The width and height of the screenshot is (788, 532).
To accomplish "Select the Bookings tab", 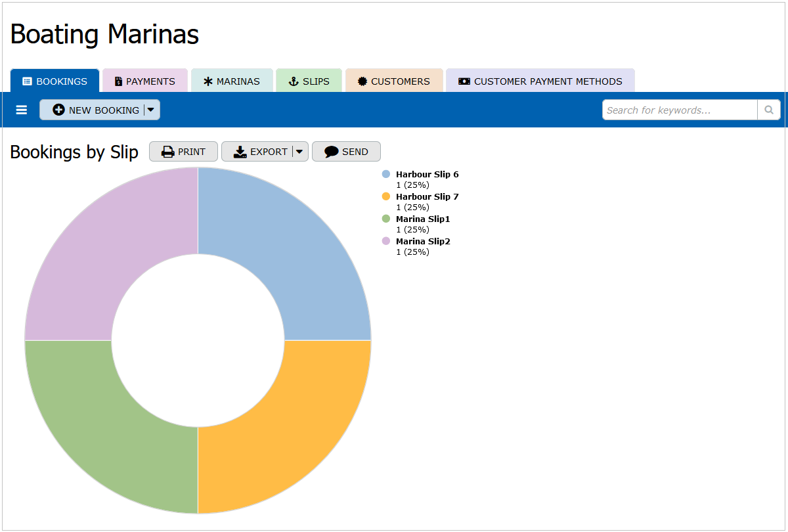I will [55, 81].
